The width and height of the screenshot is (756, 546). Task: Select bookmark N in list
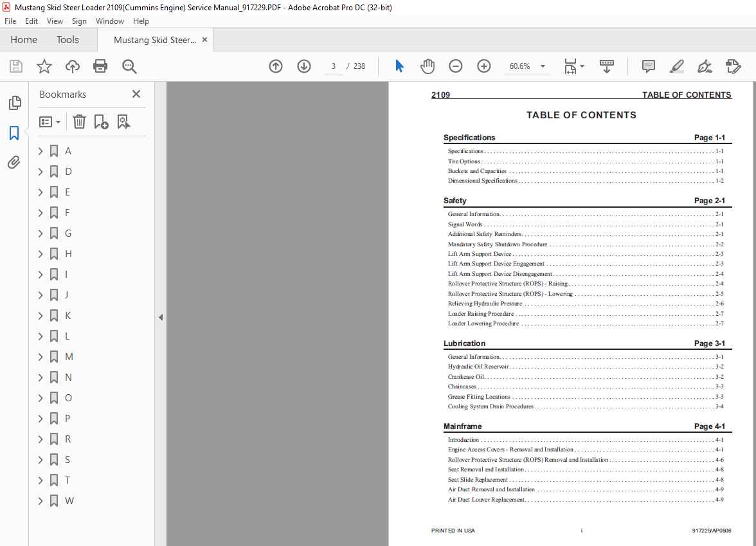tap(68, 377)
